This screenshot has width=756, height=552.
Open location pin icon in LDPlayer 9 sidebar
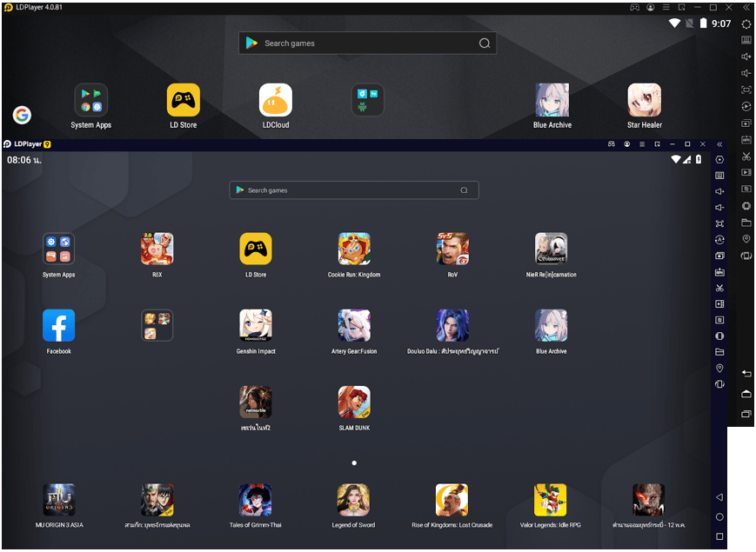[x=719, y=368]
